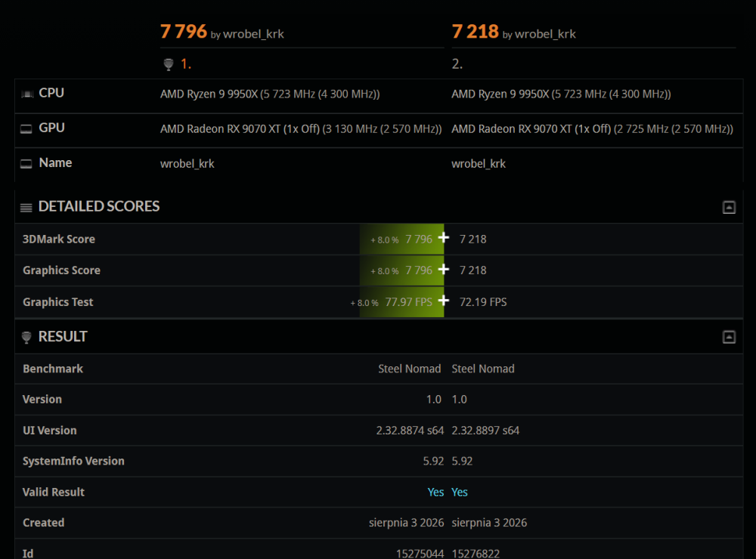756x559 pixels.
Task: Select UI version 2.32.8897 s64
Action: click(x=485, y=431)
